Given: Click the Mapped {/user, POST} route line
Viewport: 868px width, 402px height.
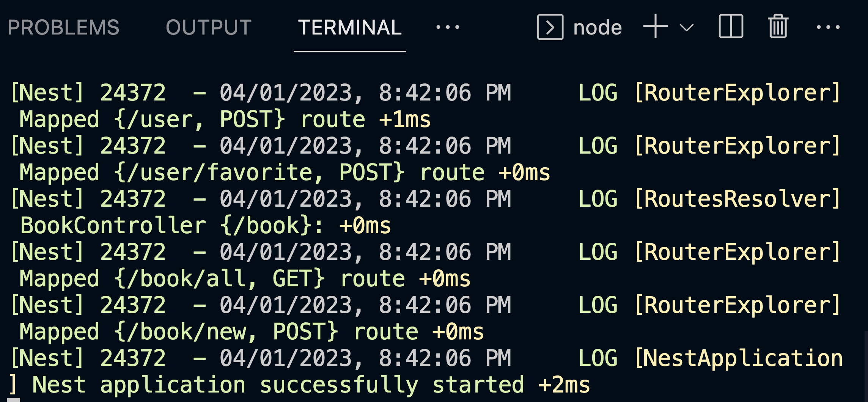Looking at the screenshot, I should (225, 120).
